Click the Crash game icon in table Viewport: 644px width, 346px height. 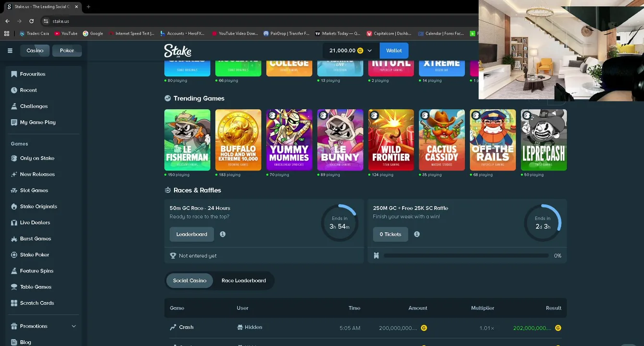173,327
